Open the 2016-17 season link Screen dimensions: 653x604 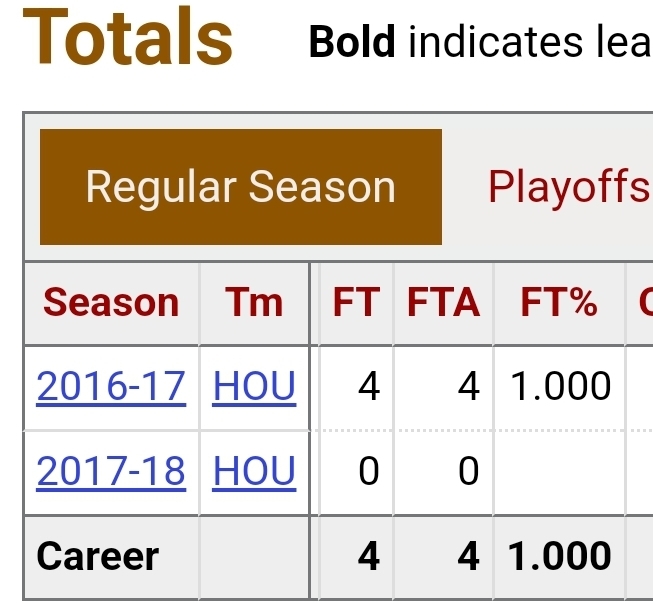[111, 387]
